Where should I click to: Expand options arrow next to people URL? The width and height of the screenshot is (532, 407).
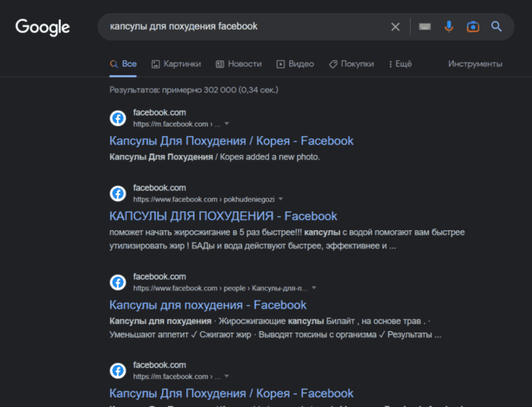pos(314,288)
